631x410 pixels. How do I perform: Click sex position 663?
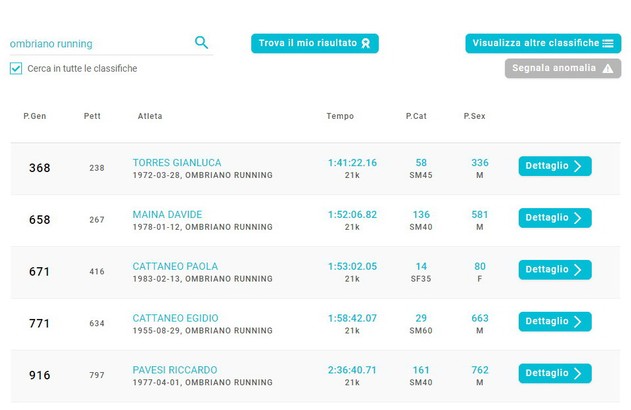(480, 318)
